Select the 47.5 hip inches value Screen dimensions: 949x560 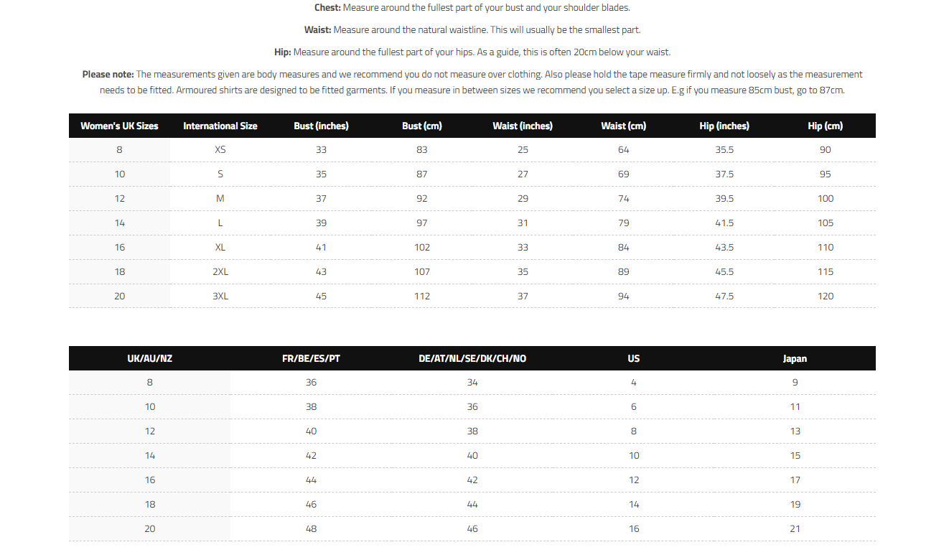724,297
